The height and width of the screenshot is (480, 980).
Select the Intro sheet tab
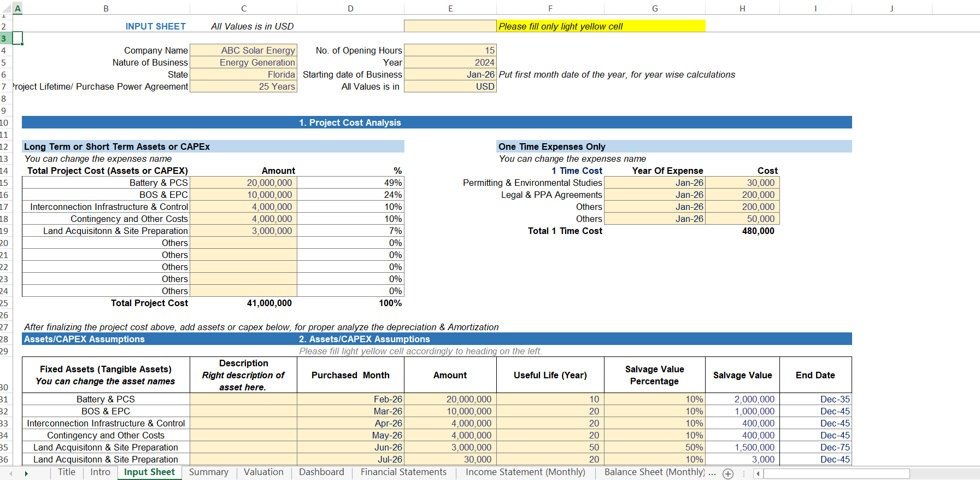point(100,472)
